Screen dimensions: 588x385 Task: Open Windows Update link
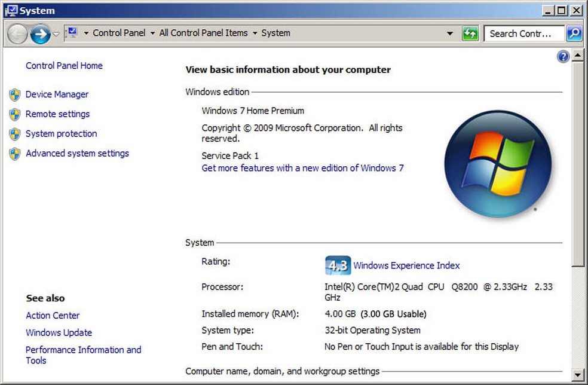point(59,333)
